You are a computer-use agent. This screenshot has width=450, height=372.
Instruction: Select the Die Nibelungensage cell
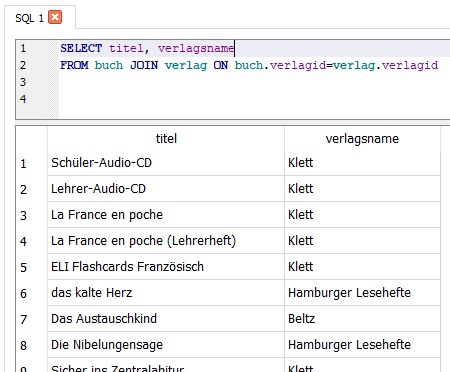tap(166, 345)
